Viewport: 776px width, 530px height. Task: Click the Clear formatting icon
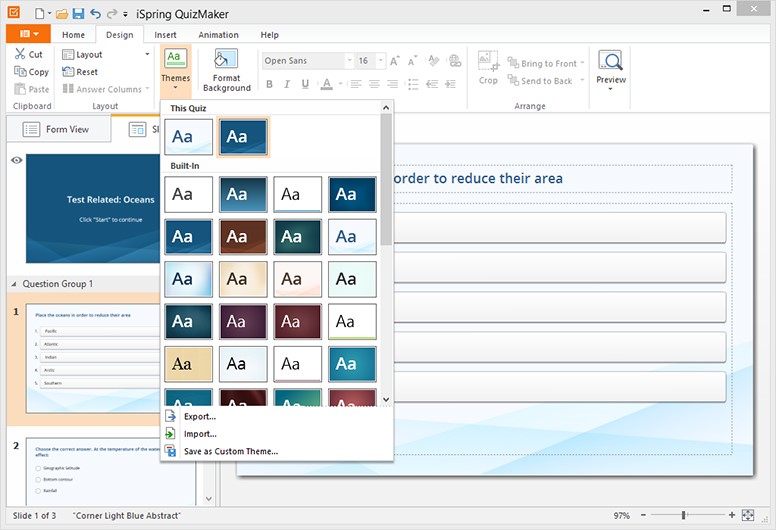[x=434, y=61]
